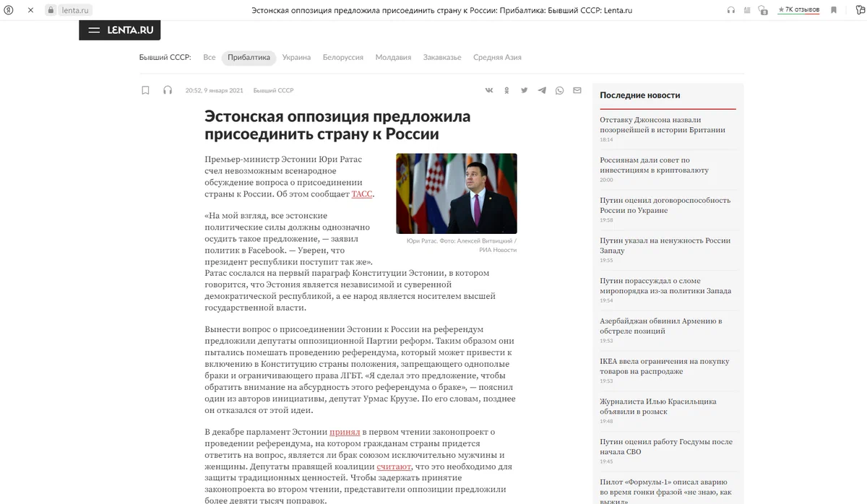Open news 'Путин порассуждал о сломе миропорядка'

pyautogui.click(x=665, y=286)
